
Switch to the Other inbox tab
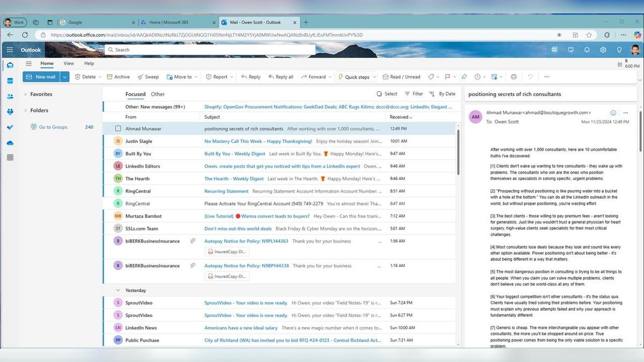pos(158,94)
